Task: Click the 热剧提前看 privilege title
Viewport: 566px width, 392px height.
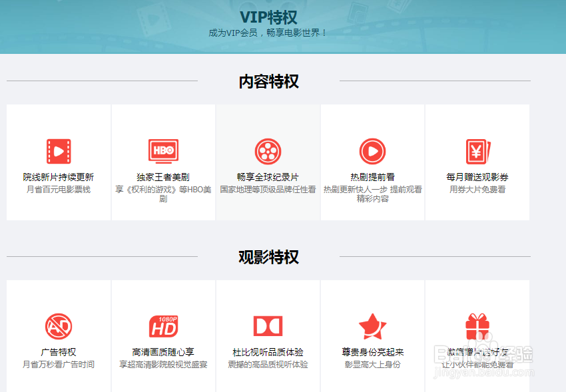Action: (x=373, y=178)
